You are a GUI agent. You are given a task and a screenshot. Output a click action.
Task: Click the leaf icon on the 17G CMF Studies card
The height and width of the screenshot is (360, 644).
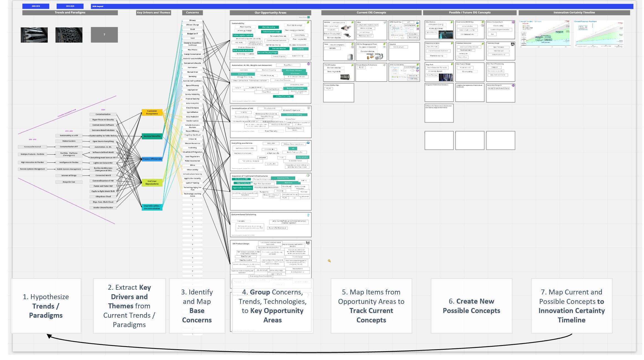353,65
